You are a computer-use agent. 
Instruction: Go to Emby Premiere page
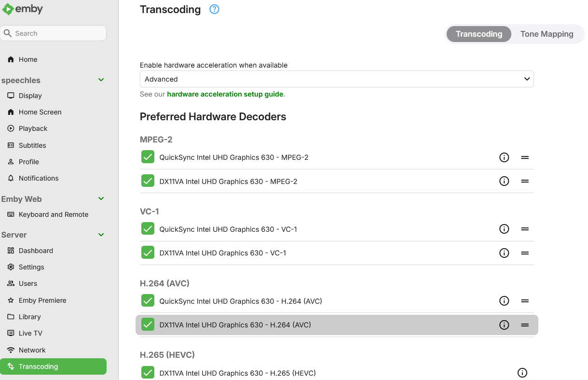pyautogui.click(x=42, y=300)
